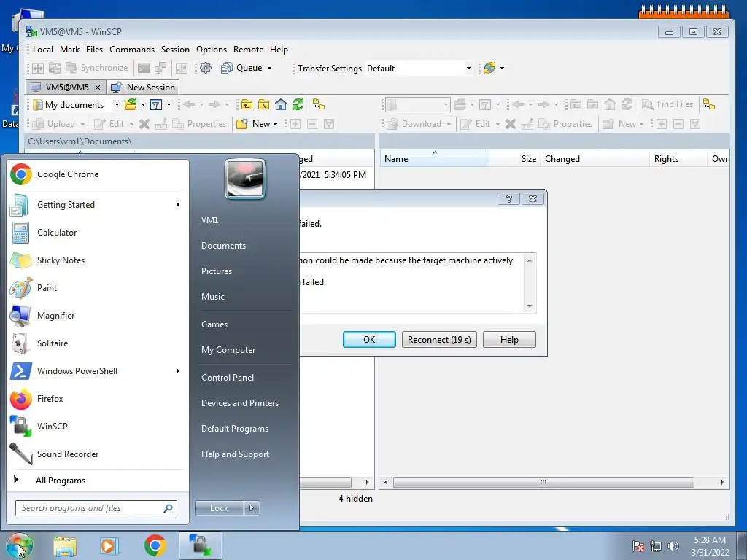Expand the Windows PowerShell submenu arrow
Viewport: 747px width, 560px height.
tap(178, 371)
